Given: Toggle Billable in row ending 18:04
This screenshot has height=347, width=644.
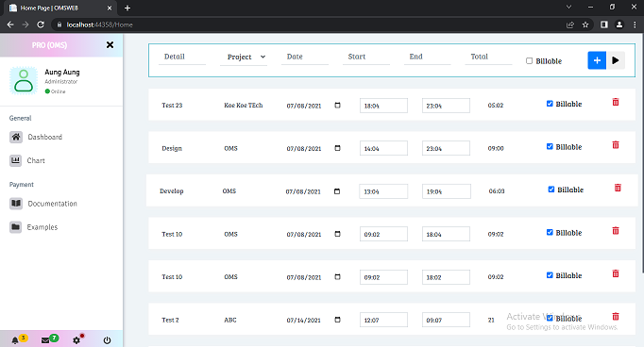Looking at the screenshot, I should point(550,232).
